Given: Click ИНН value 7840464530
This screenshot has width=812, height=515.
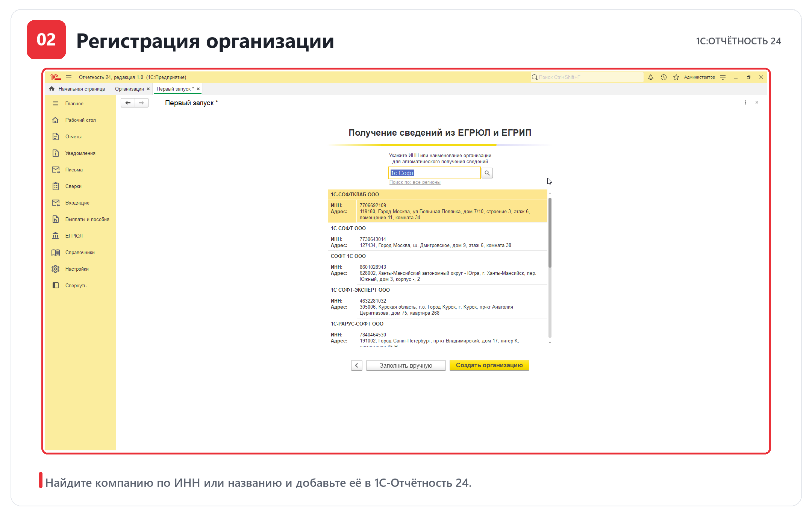Looking at the screenshot, I should point(373,335).
